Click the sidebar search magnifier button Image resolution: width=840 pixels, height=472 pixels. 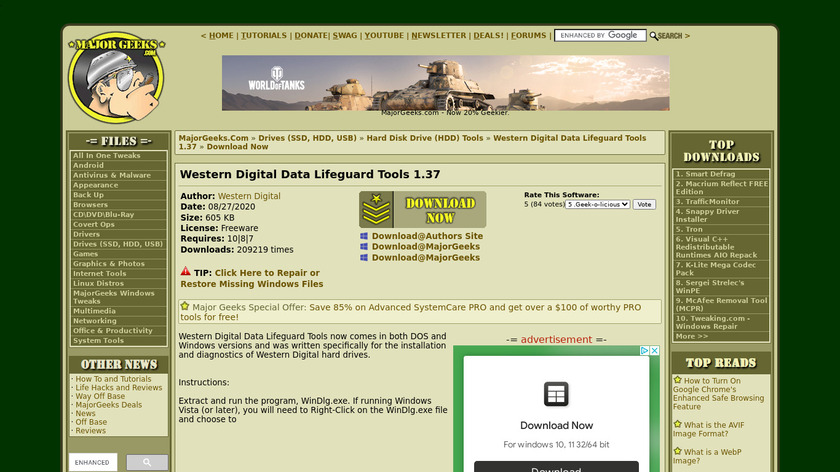[x=147, y=462]
